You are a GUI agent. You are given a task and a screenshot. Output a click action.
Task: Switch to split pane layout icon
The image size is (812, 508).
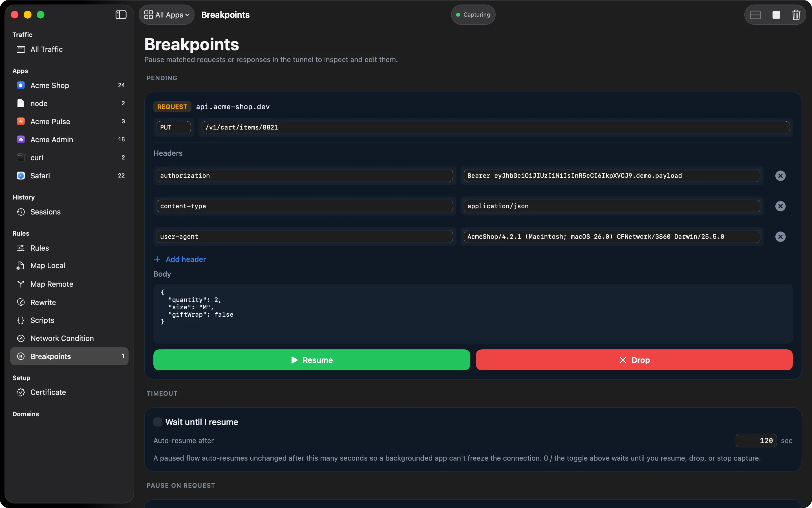tap(755, 15)
